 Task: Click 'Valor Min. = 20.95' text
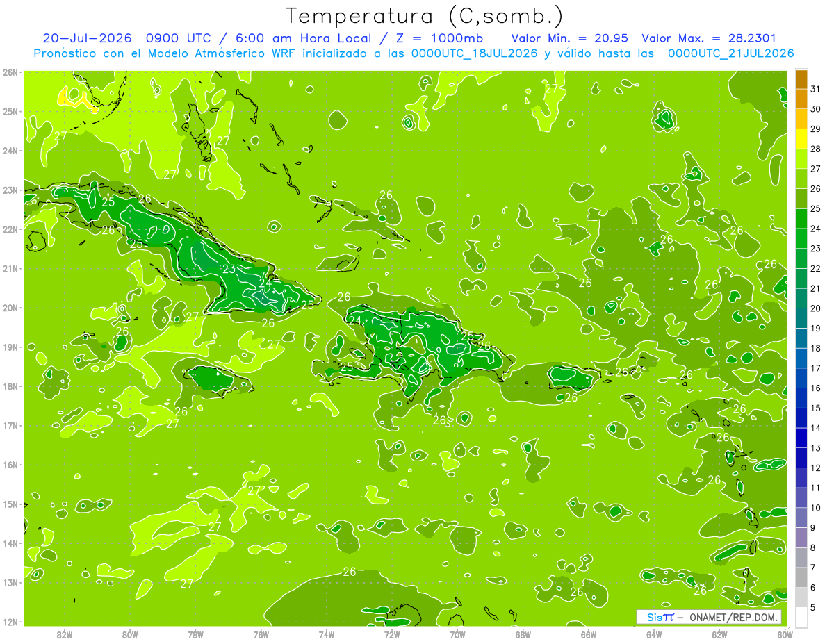(x=569, y=38)
